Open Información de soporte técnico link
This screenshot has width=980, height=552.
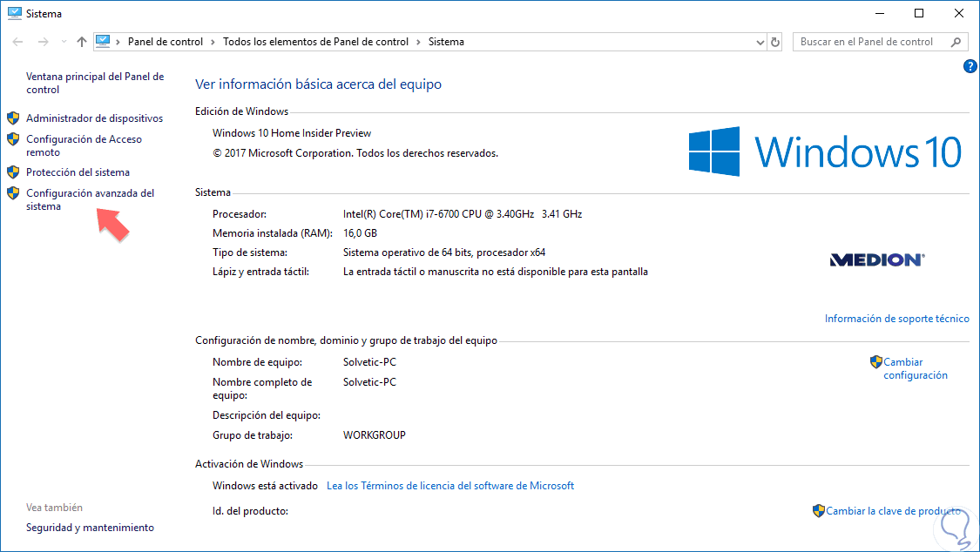click(897, 319)
